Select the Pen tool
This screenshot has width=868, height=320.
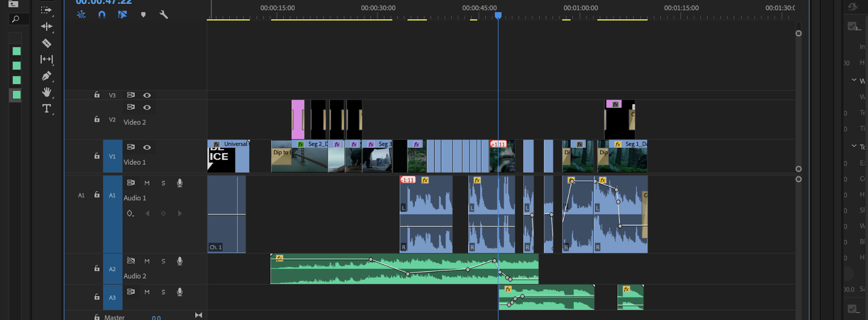(x=46, y=76)
